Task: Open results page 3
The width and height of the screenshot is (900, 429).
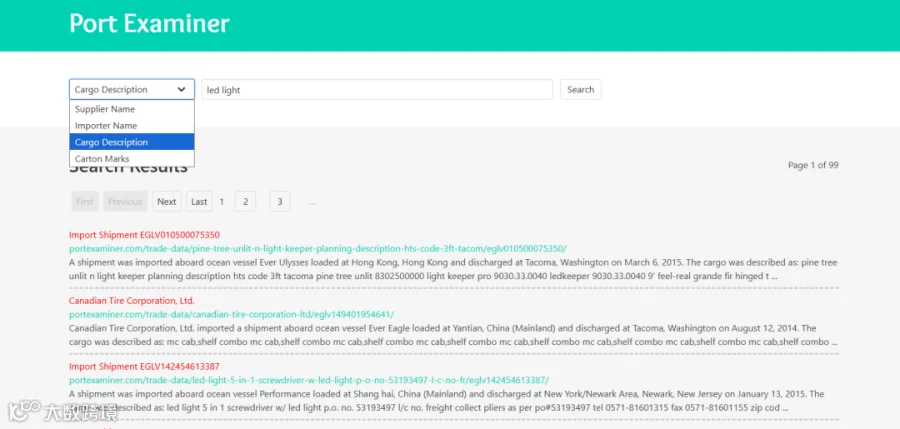Action: point(280,202)
